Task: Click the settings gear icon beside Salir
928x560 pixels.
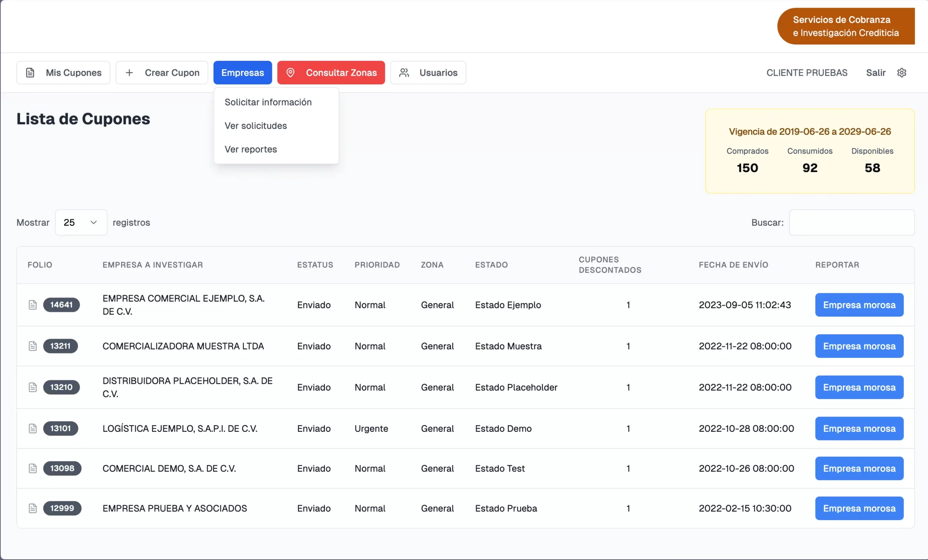Action: (901, 73)
